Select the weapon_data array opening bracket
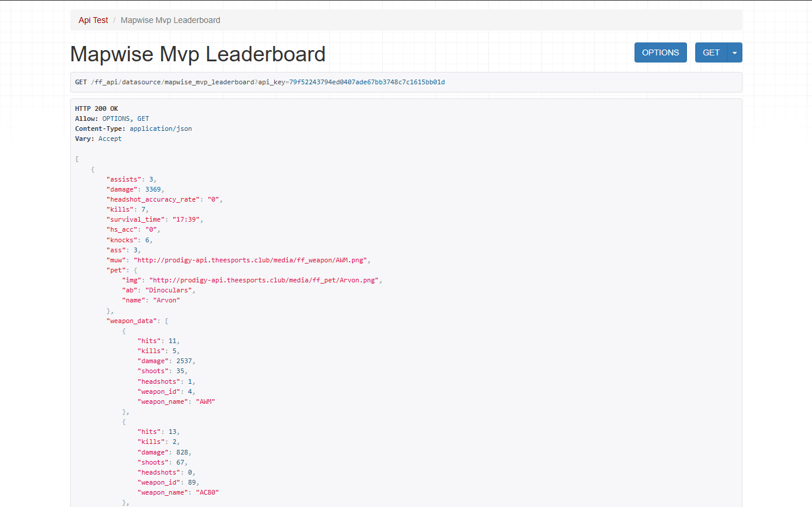The height and width of the screenshot is (507, 812). (x=166, y=320)
